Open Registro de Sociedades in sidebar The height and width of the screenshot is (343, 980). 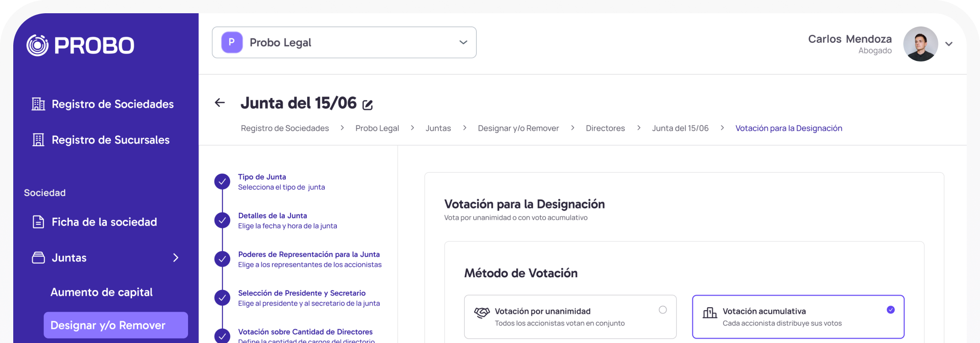pos(103,104)
